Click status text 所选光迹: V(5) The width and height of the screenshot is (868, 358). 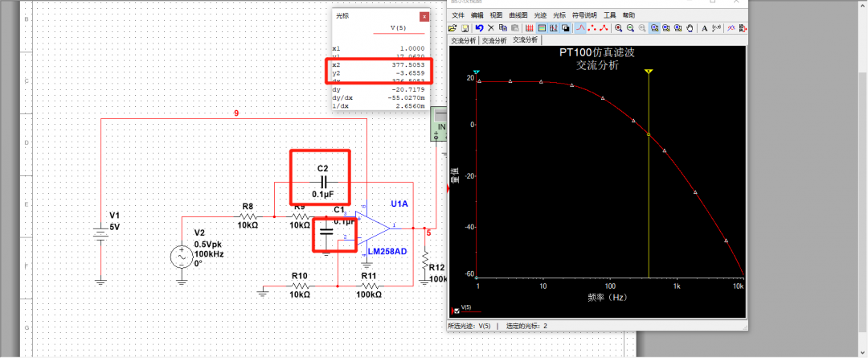(x=469, y=326)
